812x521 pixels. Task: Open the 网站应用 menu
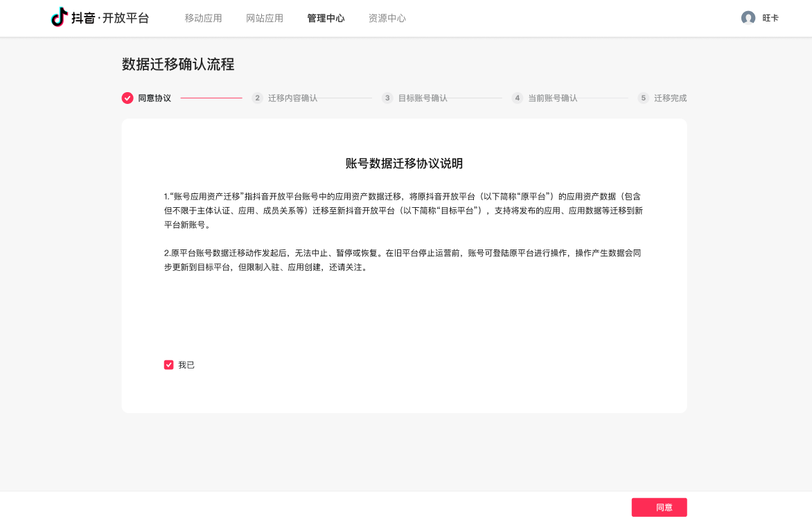click(x=265, y=18)
